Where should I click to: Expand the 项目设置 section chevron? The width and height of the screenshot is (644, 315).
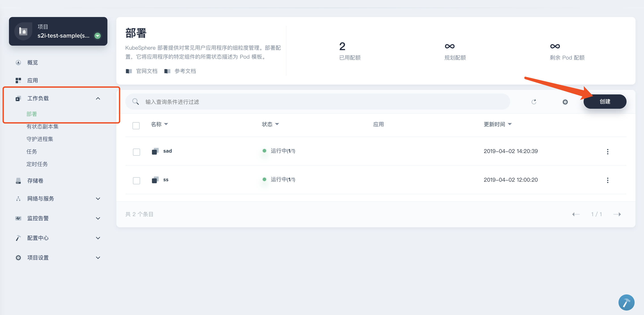98,258
